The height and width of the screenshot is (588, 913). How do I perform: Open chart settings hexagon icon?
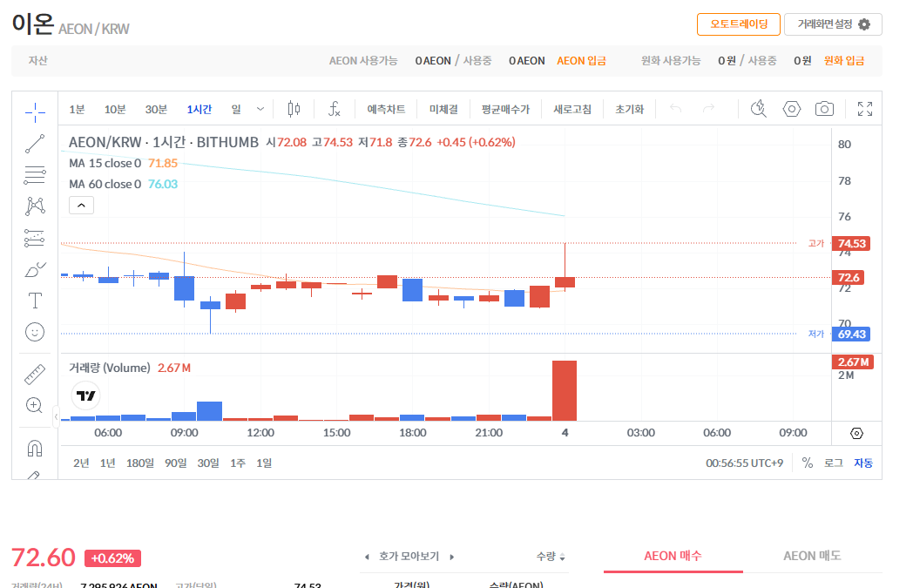792,109
